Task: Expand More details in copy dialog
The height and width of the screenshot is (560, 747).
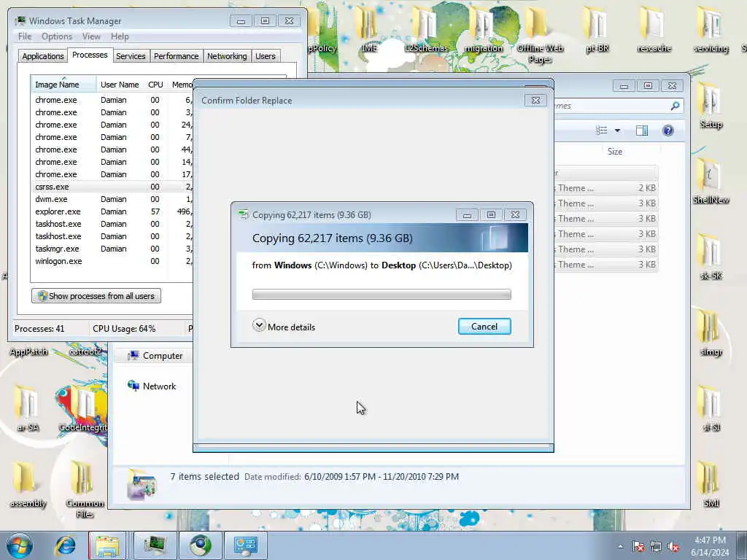Action: 284,327
